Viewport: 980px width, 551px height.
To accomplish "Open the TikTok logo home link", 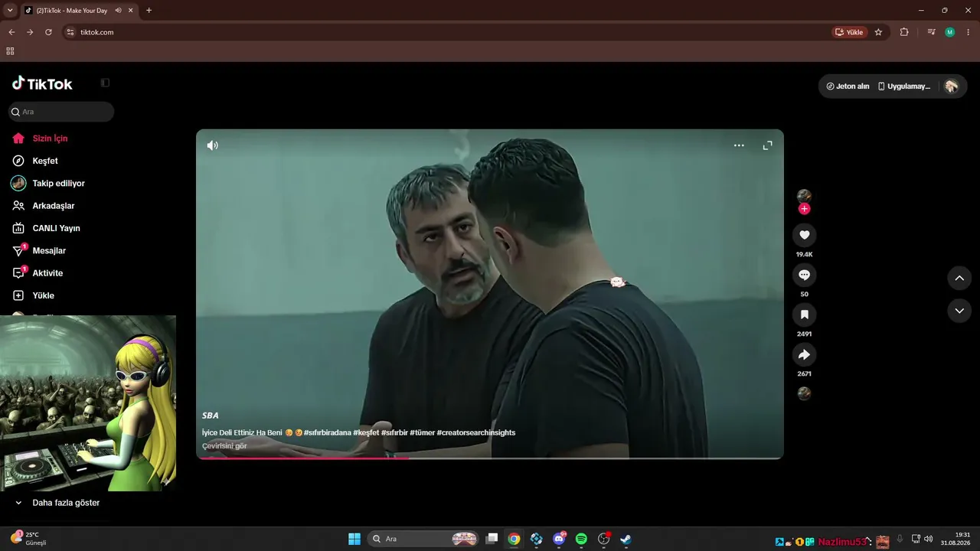I will [42, 83].
